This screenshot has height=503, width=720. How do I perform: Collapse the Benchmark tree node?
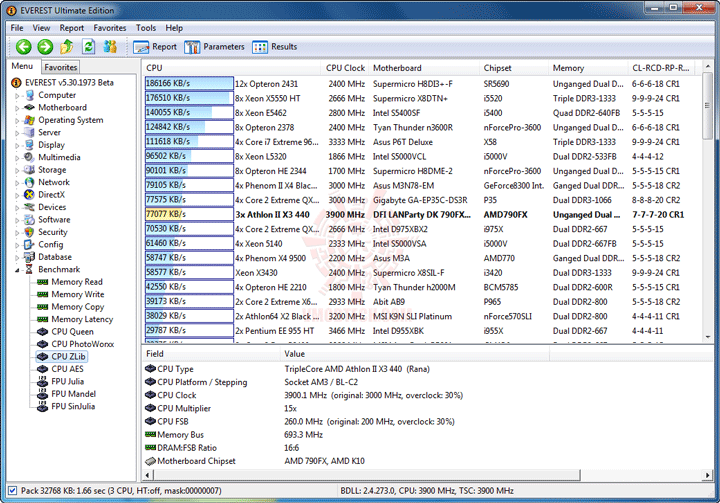[x=17, y=270]
